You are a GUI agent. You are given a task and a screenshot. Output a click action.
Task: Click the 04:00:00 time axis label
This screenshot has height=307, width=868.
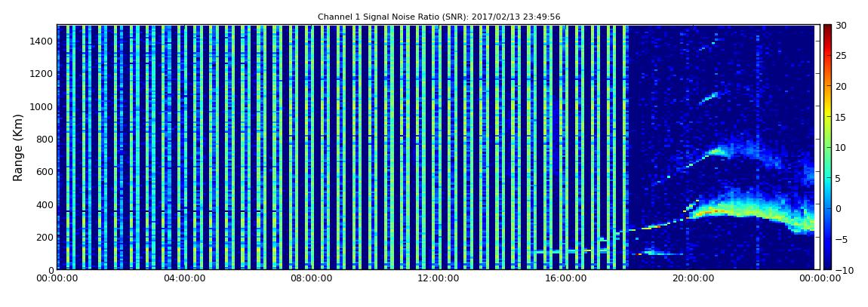[x=184, y=278]
